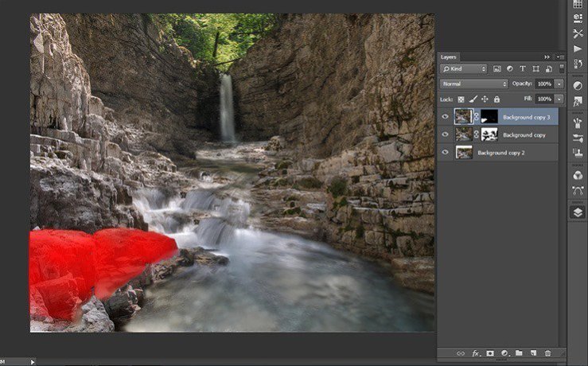
Task: Click the link layers icon
Action: pos(461,352)
